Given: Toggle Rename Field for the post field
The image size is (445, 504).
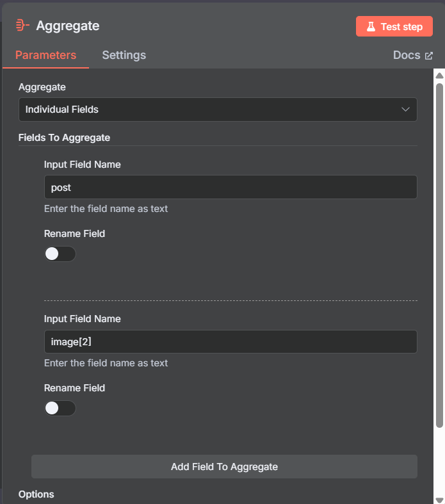Looking at the screenshot, I should [60, 254].
